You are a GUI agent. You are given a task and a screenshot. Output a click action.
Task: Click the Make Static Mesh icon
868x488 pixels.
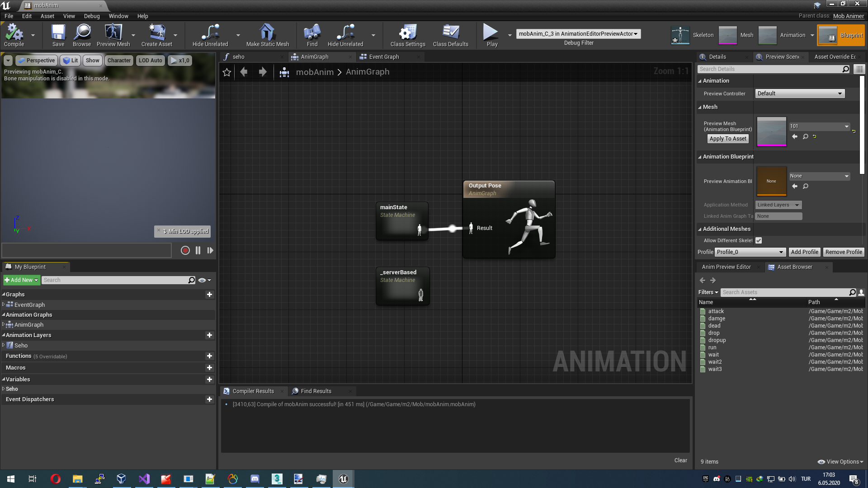coord(268,35)
